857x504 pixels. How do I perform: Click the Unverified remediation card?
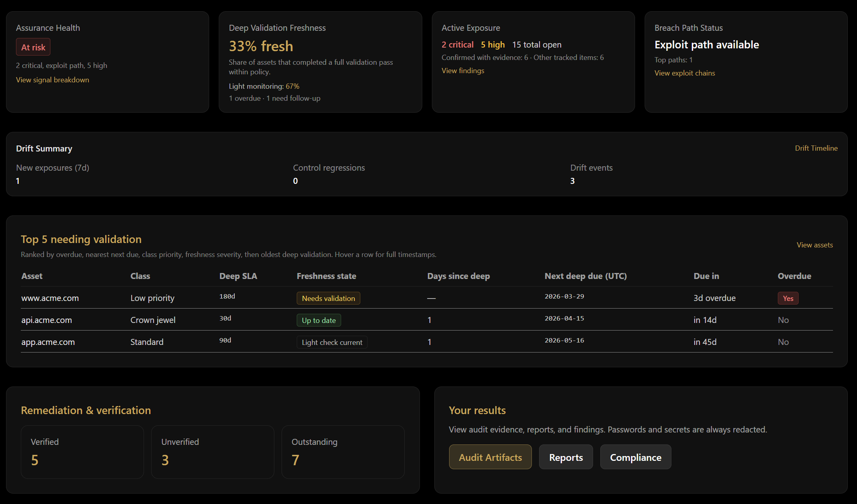pyautogui.click(x=213, y=452)
